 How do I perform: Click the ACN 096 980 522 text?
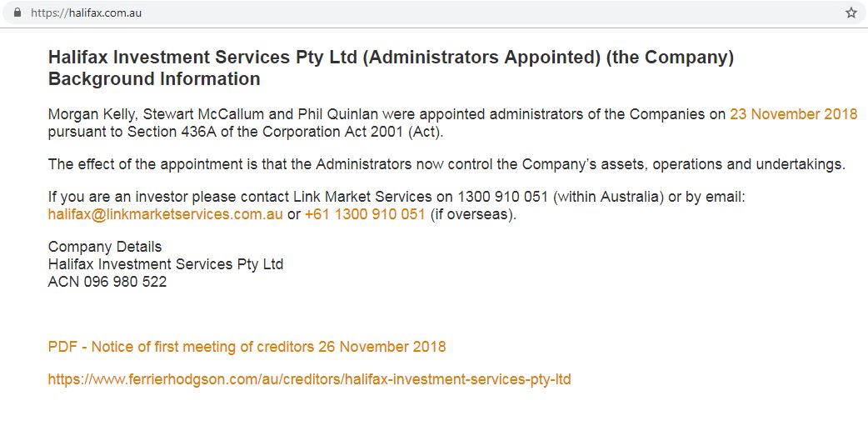coord(107,282)
